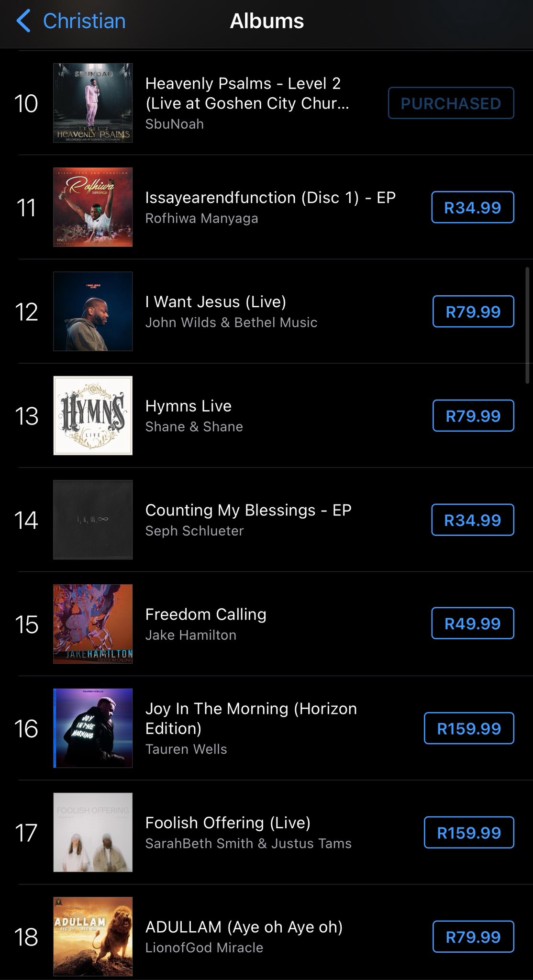The width and height of the screenshot is (533, 980).
Task: Open Counting My Blessings cover art
Action: pos(93,520)
